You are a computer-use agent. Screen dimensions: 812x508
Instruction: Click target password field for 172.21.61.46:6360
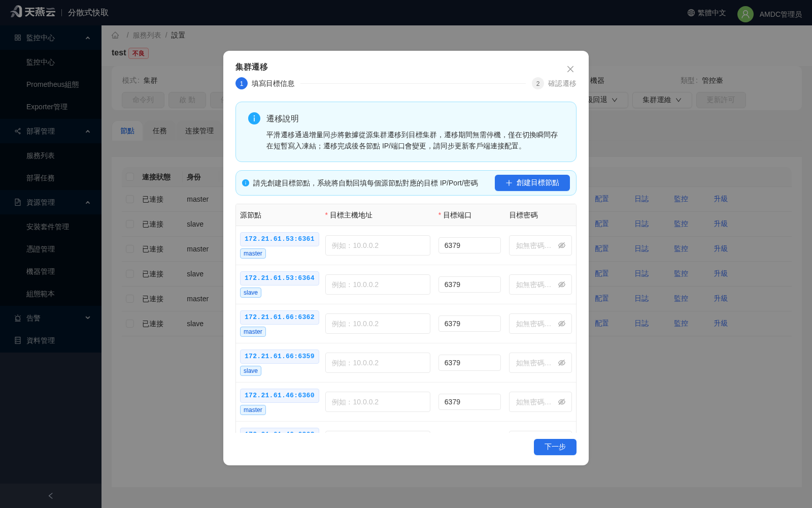(540, 402)
